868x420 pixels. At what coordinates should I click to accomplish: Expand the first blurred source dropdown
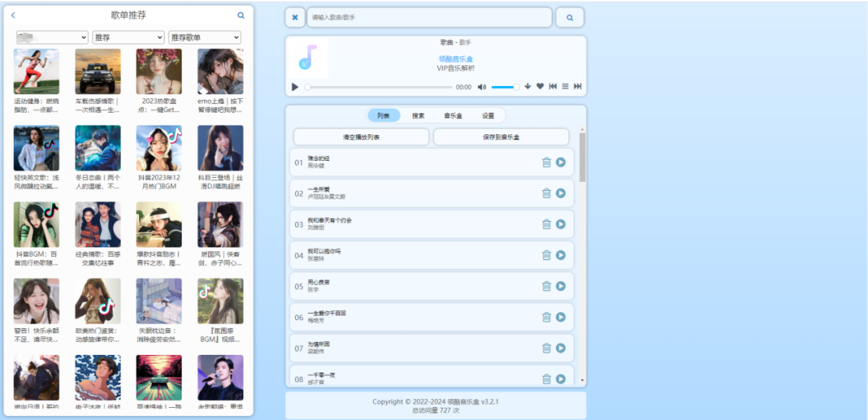point(52,38)
